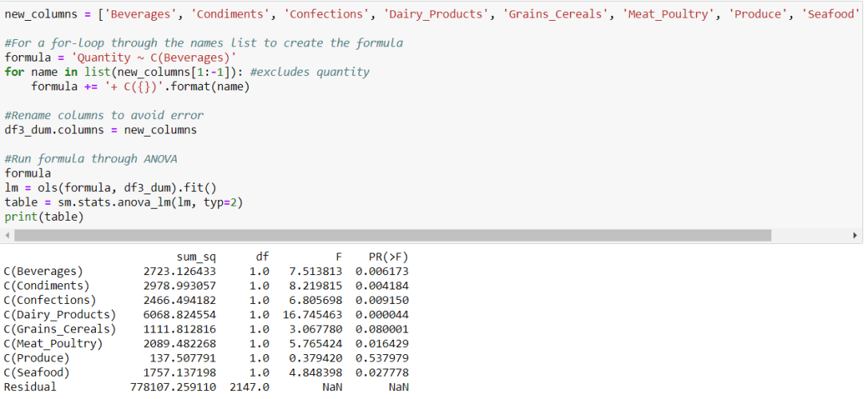868x399 pixels.
Task: Click the sum_sq column header in output
Action: pyautogui.click(x=195, y=257)
